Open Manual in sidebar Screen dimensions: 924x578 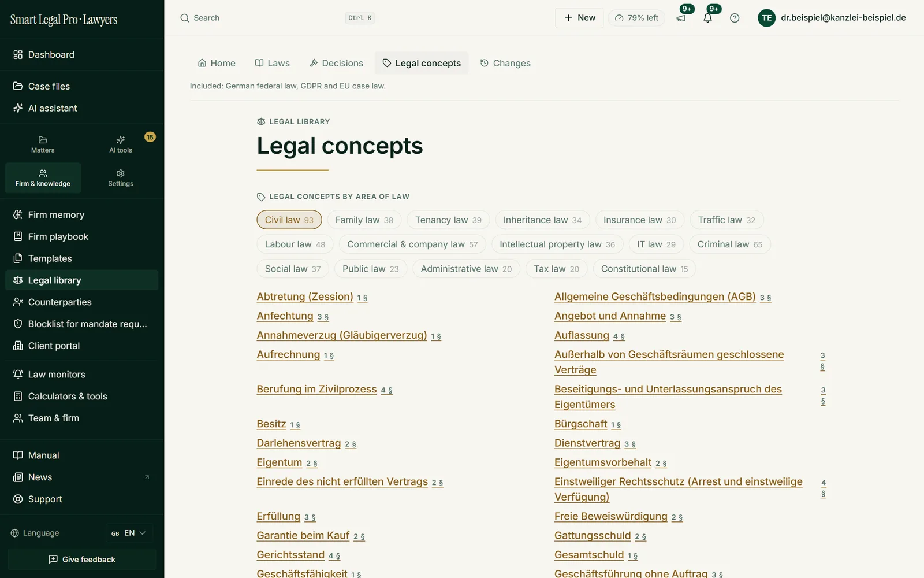coord(82,455)
